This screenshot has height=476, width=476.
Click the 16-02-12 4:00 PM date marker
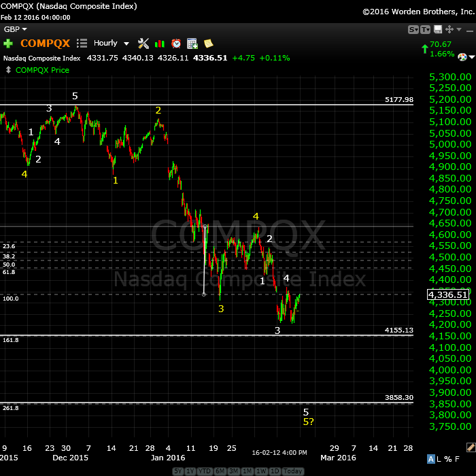[x=279, y=453]
